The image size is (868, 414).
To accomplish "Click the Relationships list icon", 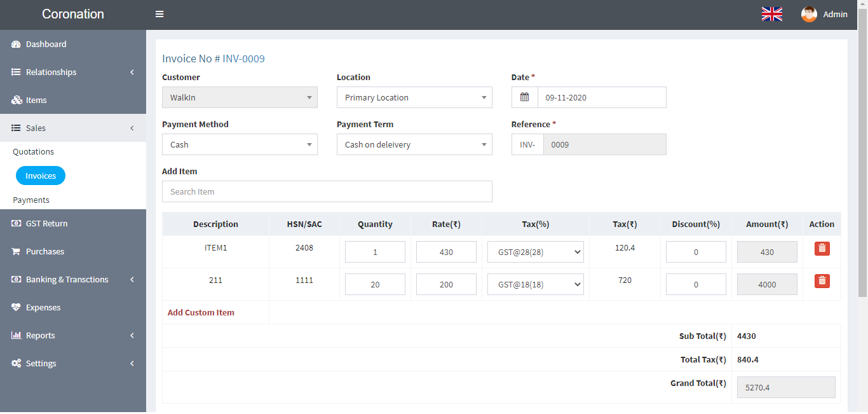I will (17, 72).
